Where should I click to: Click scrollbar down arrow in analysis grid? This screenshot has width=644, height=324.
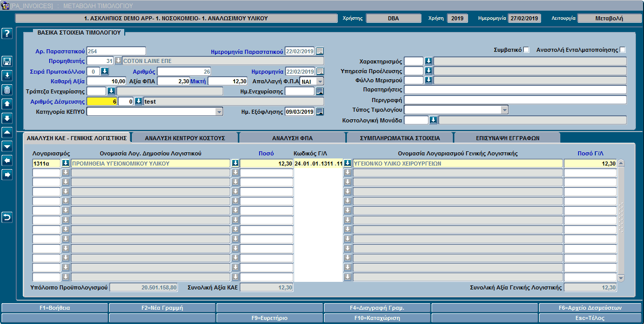pos(621,278)
